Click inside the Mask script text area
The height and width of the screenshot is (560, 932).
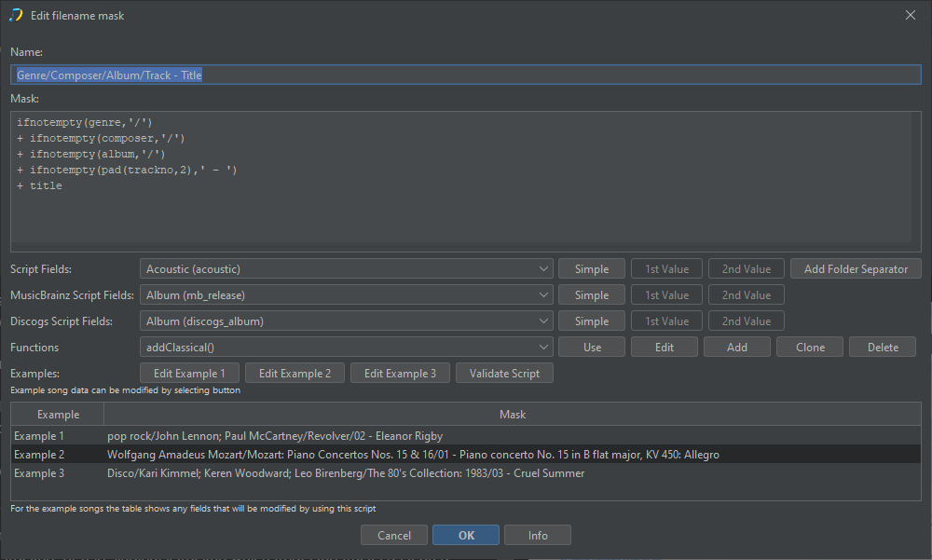point(461,177)
